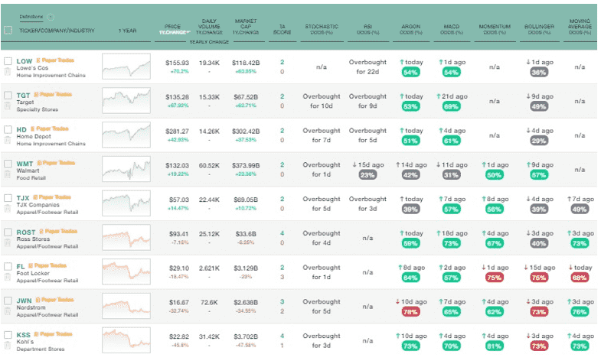Viewport: 601px width, 364px height.
Task: Delete Foot Locker via trash icon
Action: pyautogui.click(x=8, y=278)
